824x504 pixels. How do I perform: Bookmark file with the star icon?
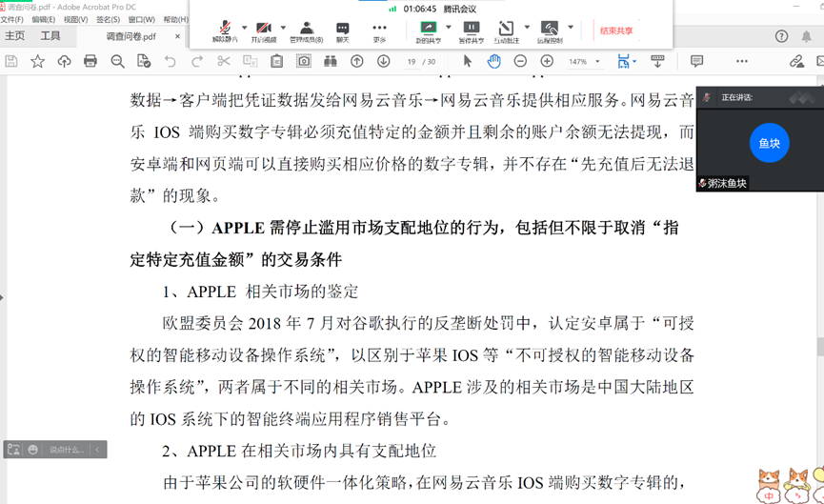(x=37, y=62)
